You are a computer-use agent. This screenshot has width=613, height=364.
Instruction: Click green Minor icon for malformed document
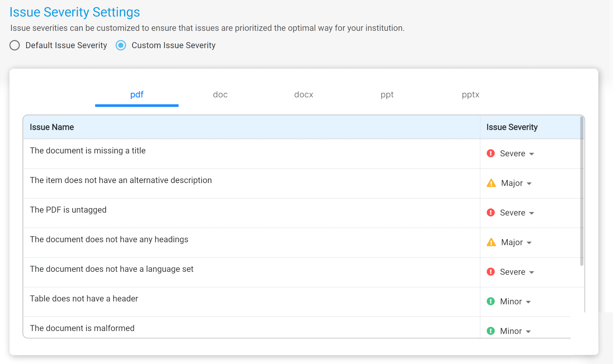[x=491, y=331]
